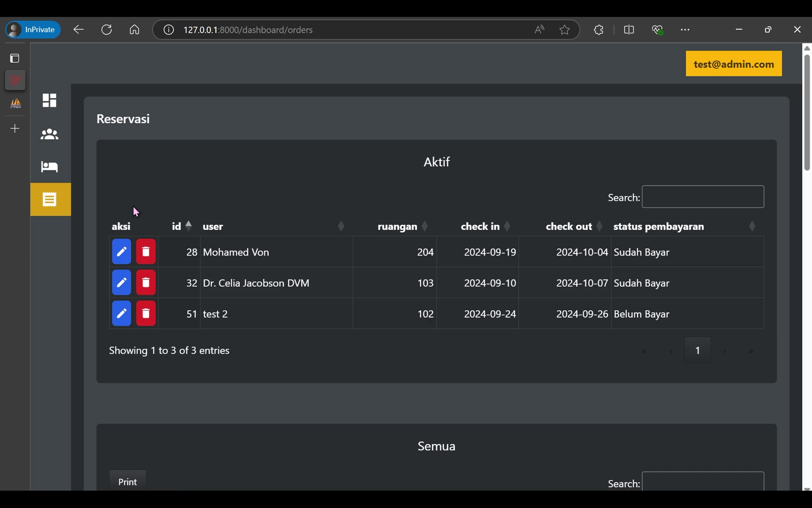This screenshot has height=508, width=812.
Task: Open the orders receipt icon in sidebar
Action: coord(50,199)
